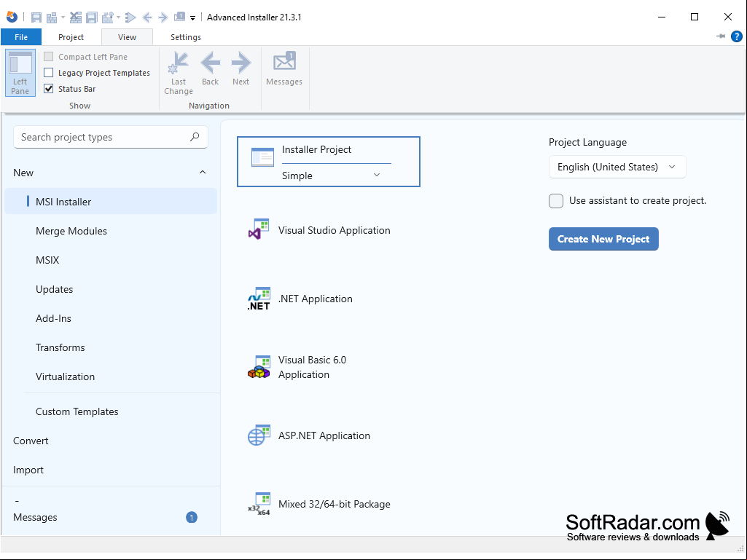
Task: Open the Project Language dropdown
Action: [x=617, y=167]
